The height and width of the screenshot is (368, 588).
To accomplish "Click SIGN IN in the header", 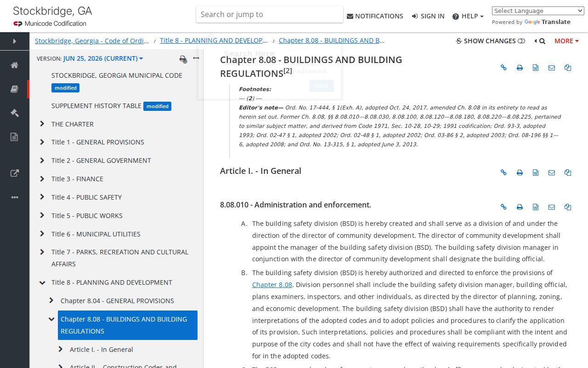I will tap(428, 16).
